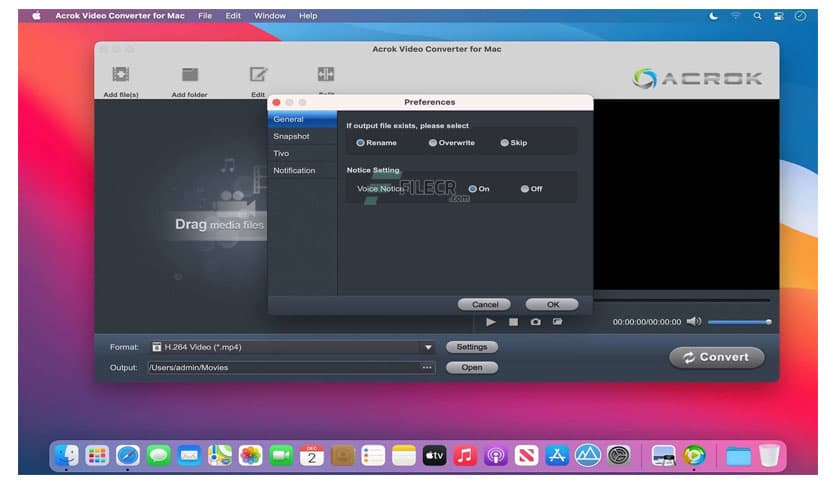The image size is (836, 484).
Task: Expand the Format dropdown arrow
Action: point(428,348)
